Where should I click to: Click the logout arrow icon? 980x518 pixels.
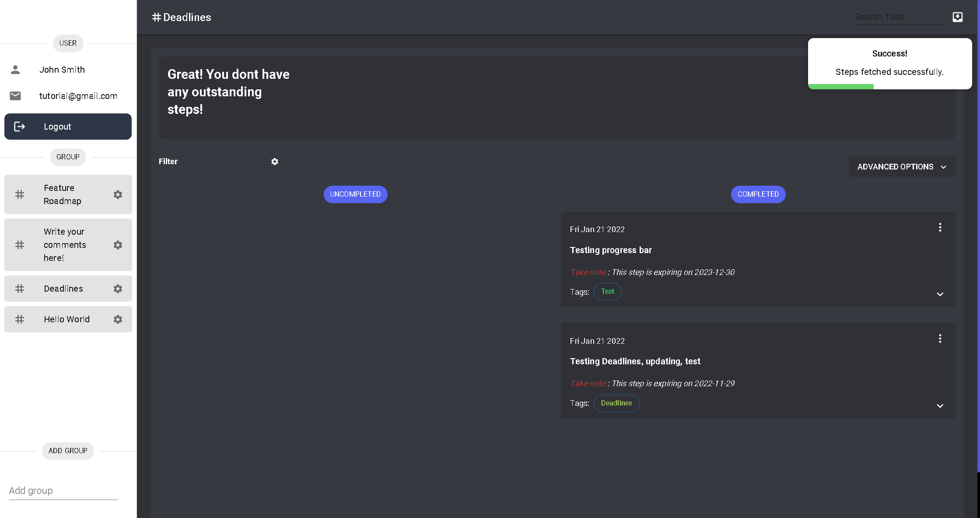[20, 127]
